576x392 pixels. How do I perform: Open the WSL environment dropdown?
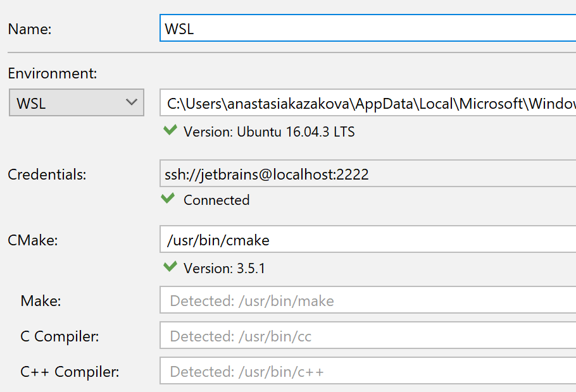pyautogui.click(x=77, y=103)
